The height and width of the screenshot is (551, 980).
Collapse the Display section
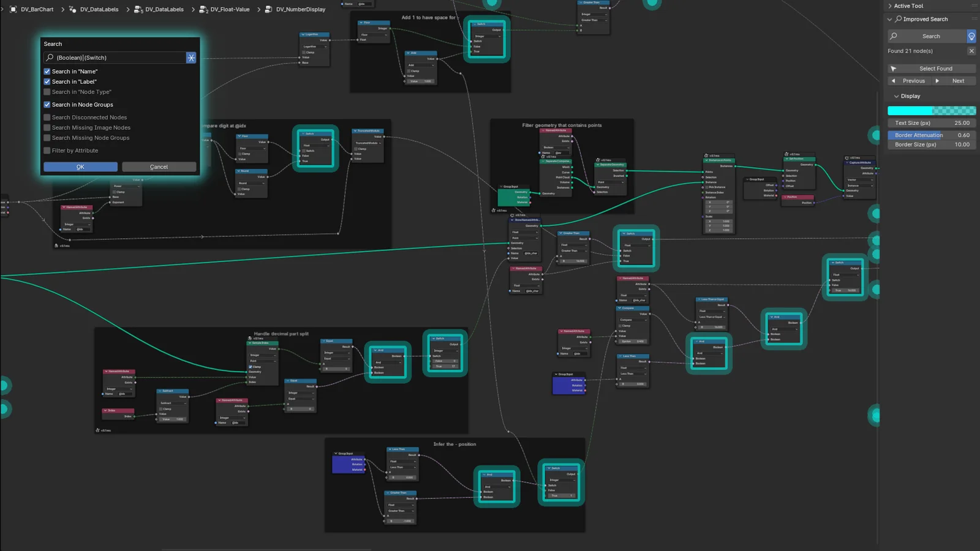[x=898, y=96]
